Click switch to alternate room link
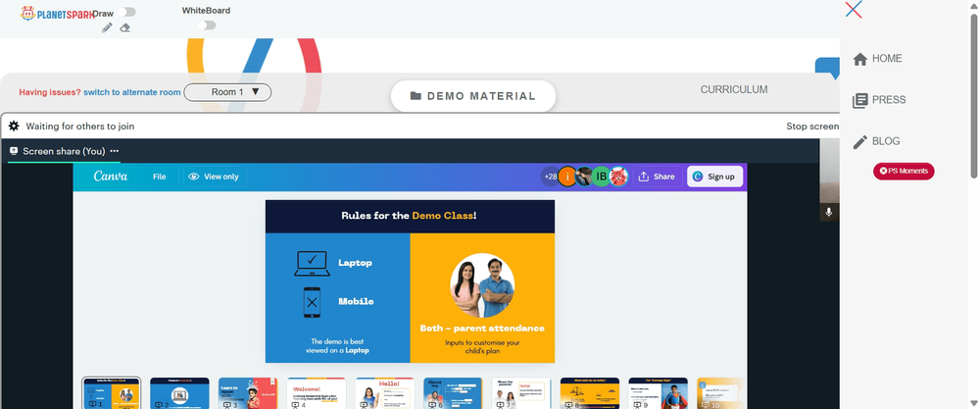Image resolution: width=980 pixels, height=409 pixels. click(x=132, y=92)
